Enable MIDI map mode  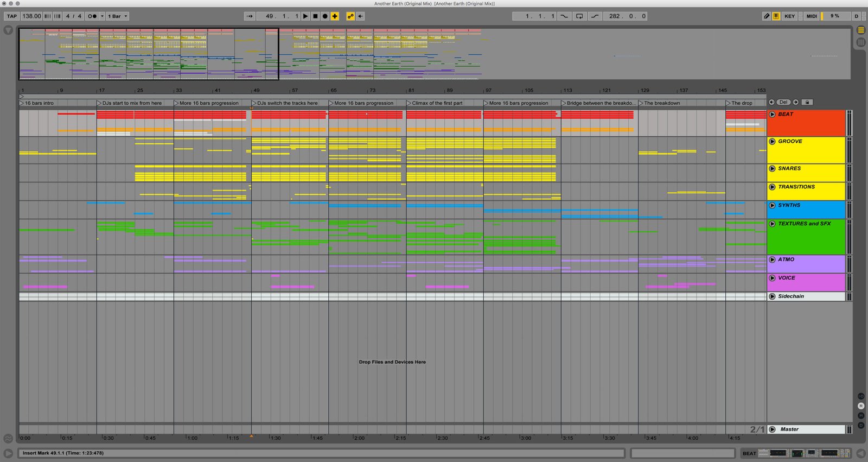pyautogui.click(x=812, y=16)
